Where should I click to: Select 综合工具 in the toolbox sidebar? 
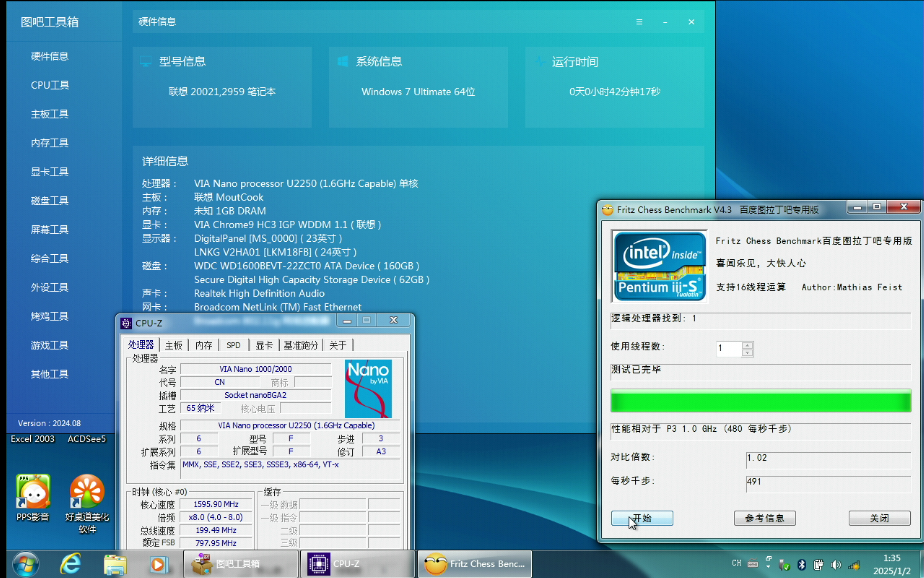[50, 258]
